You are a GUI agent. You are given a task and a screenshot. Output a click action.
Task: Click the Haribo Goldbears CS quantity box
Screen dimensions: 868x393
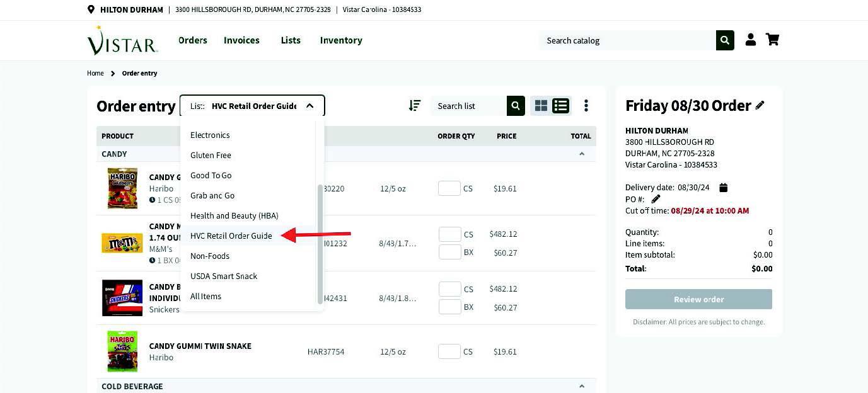[x=449, y=188]
